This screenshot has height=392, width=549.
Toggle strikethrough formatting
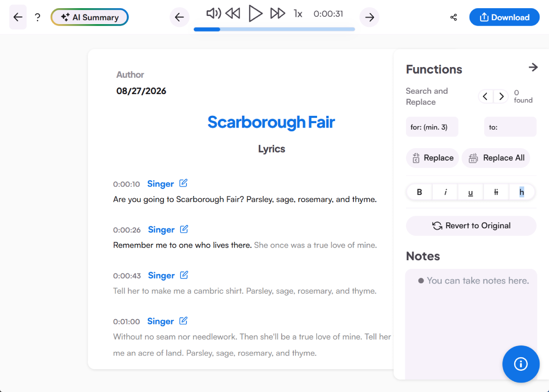click(496, 192)
